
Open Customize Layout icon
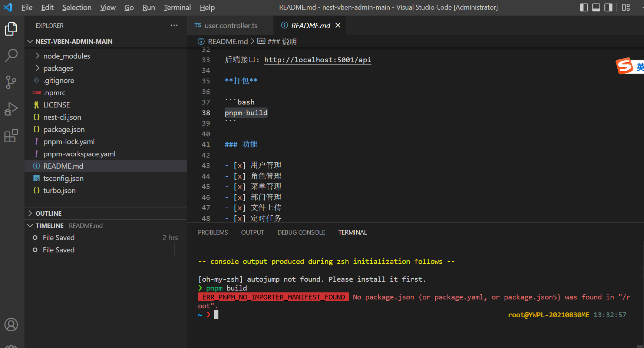626,7
